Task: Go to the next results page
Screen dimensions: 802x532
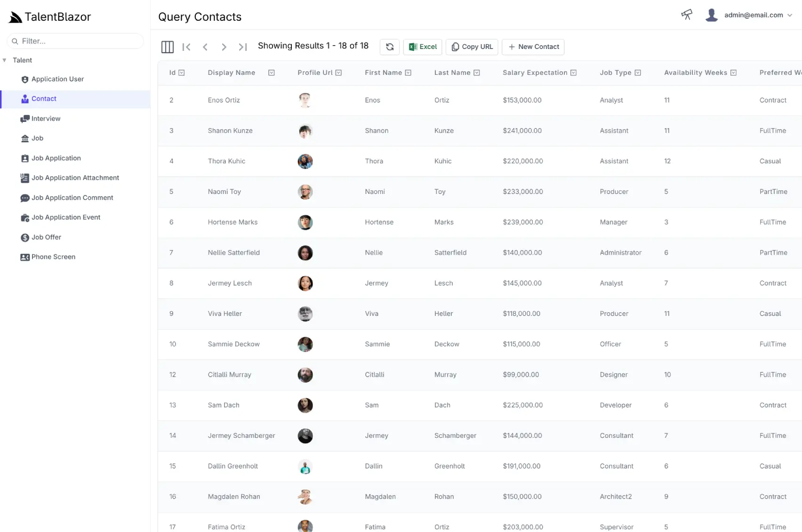Action: [x=224, y=47]
